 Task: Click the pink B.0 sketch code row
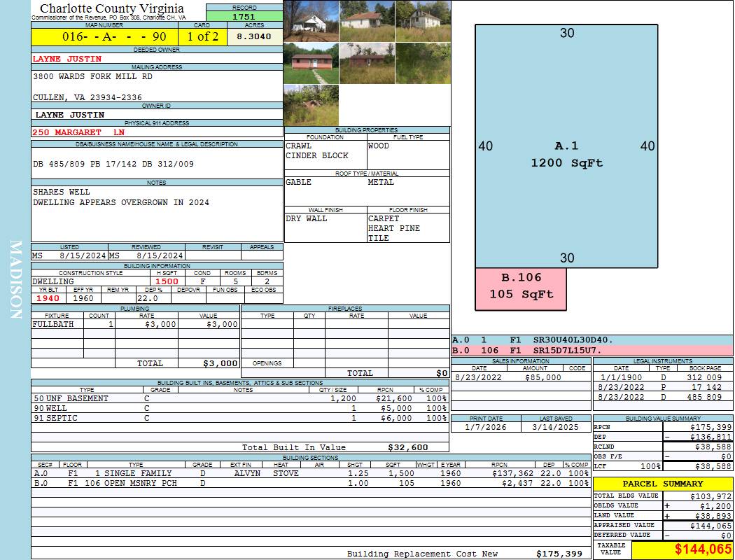point(592,350)
